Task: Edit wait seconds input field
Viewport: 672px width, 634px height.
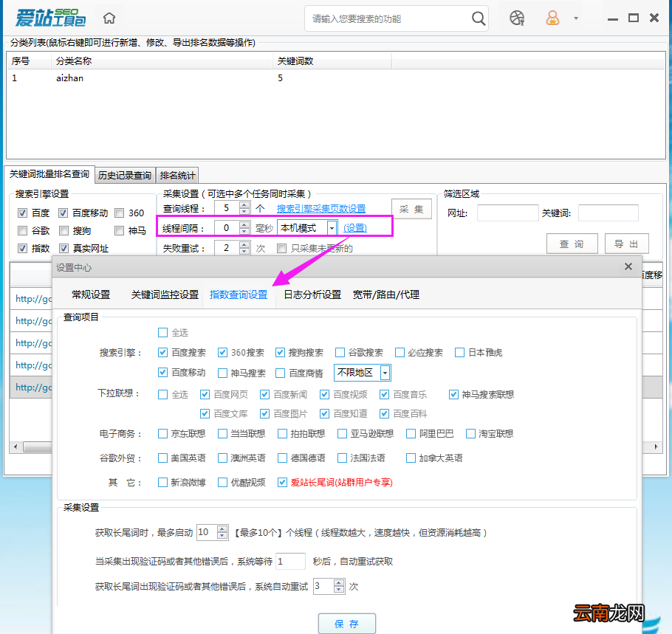Action: [290, 561]
